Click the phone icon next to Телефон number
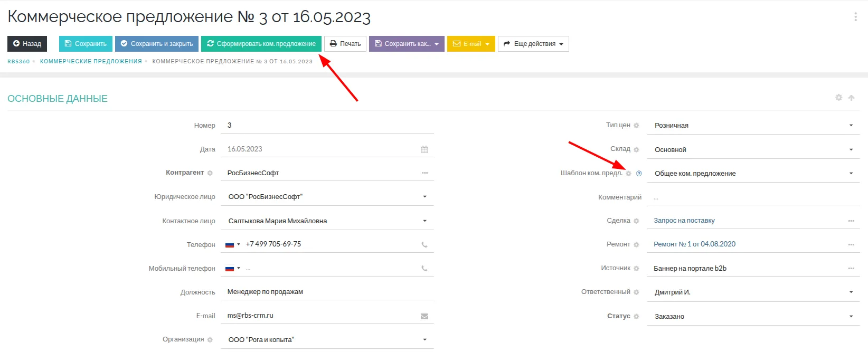The height and width of the screenshot is (352, 868). coord(424,244)
